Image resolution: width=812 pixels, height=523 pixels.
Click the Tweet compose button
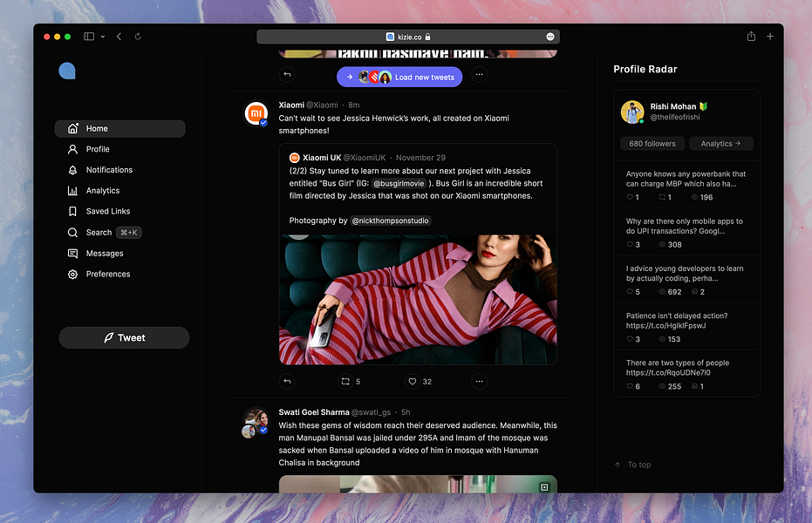(124, 338)
